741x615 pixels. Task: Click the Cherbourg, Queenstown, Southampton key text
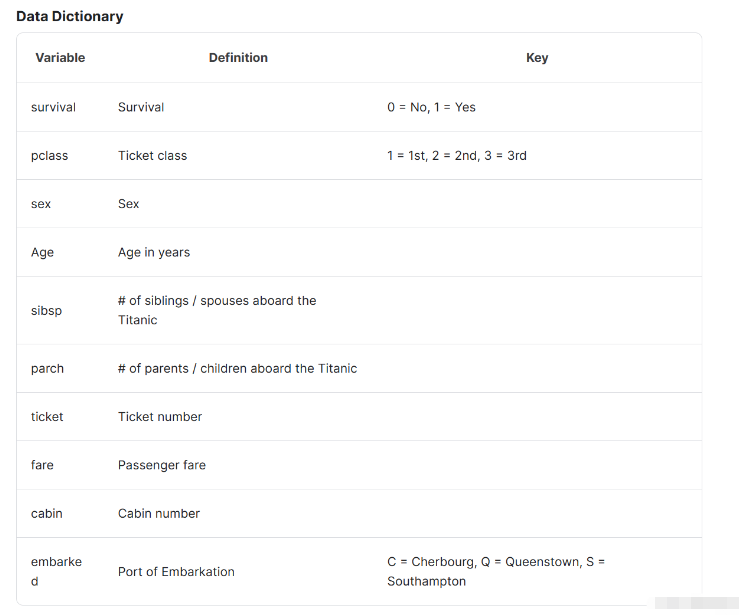click(496, 571)
